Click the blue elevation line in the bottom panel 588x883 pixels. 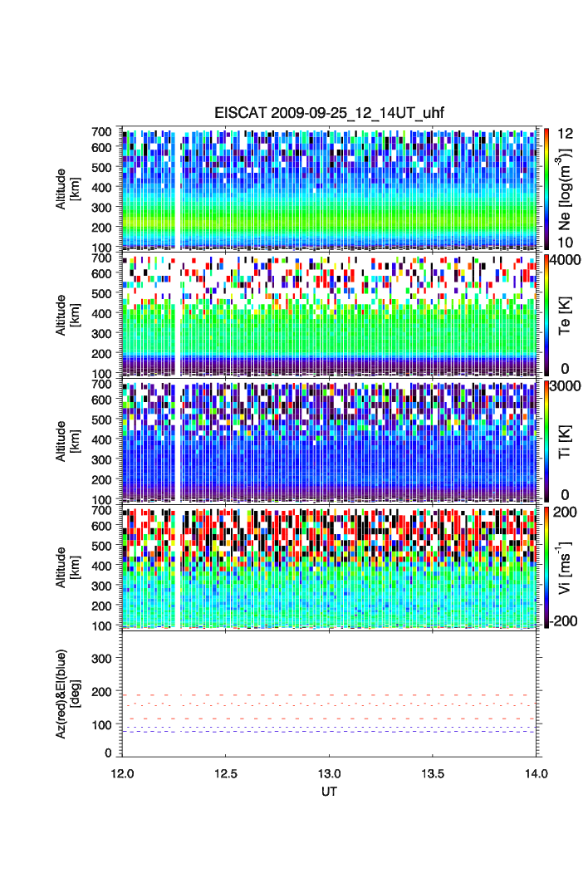click(332, 731)
